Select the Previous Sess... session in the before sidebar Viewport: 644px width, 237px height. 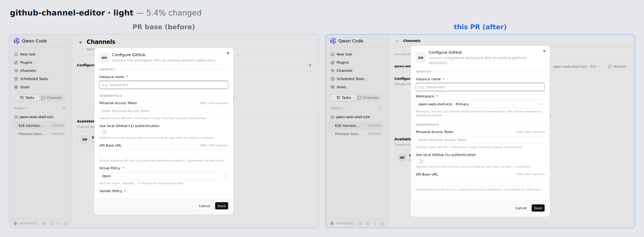(40, 134)
